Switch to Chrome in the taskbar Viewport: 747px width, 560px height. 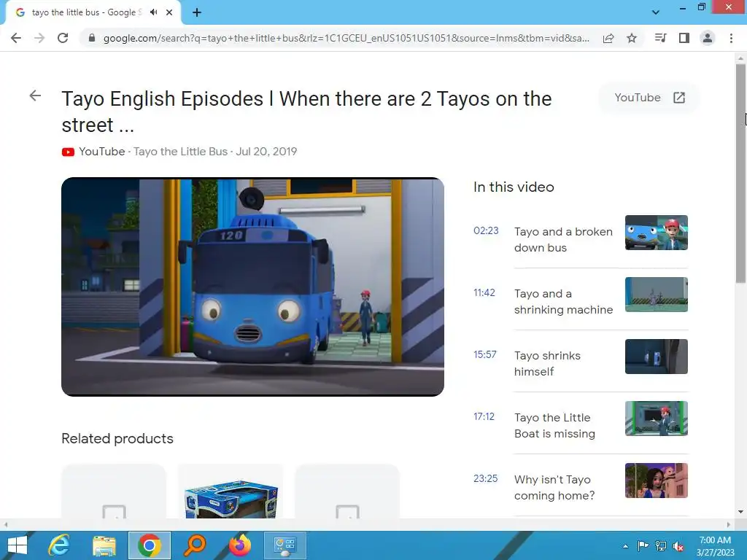point(149,545)
